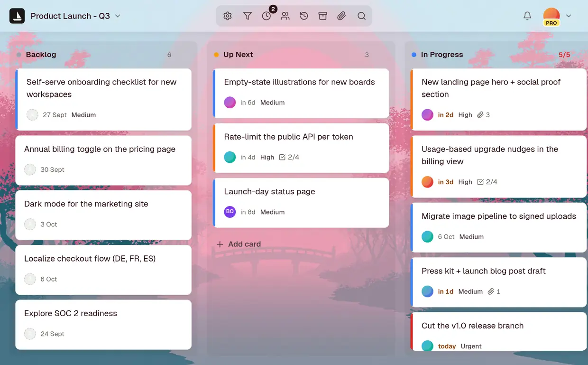Open Press kit + launch blog post title

pyautogui.click(x=484, y=271)
